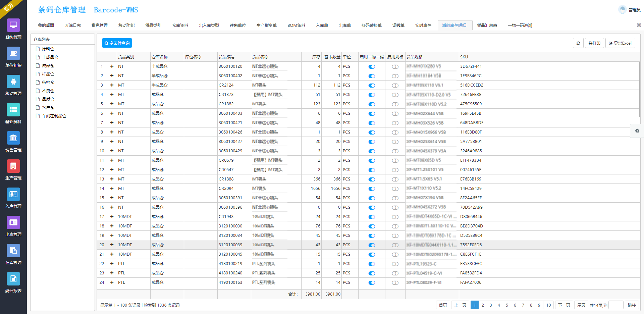Expand row 24 with plus icon
644x314 pixels.
click(x=112, y=282)
